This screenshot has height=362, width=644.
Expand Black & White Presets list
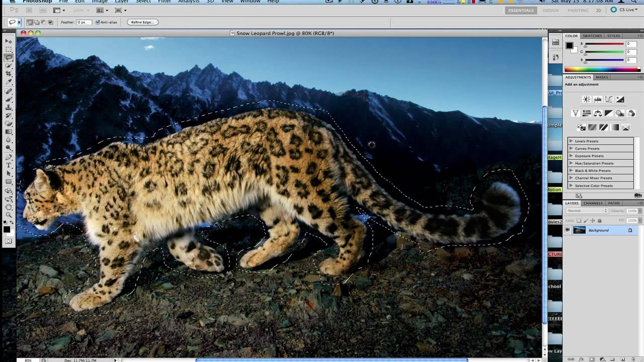(571, 171)
